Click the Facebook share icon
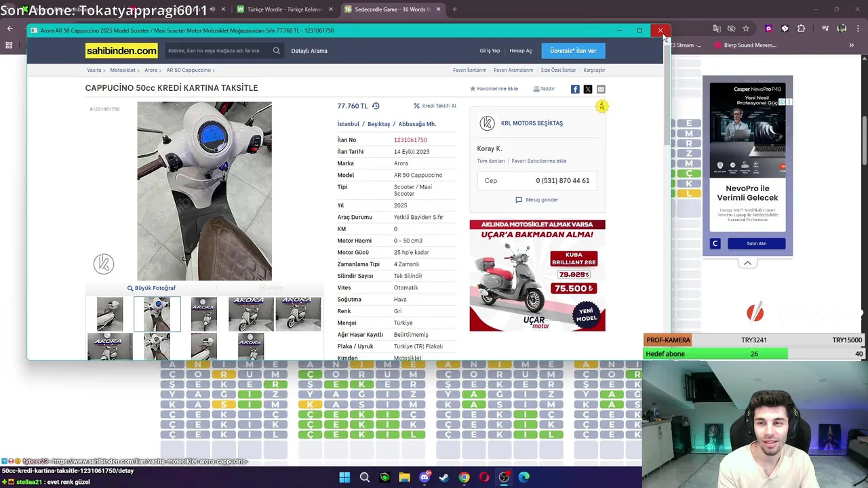The height and width of the screenshot is (488, 868). click(575, 89)
